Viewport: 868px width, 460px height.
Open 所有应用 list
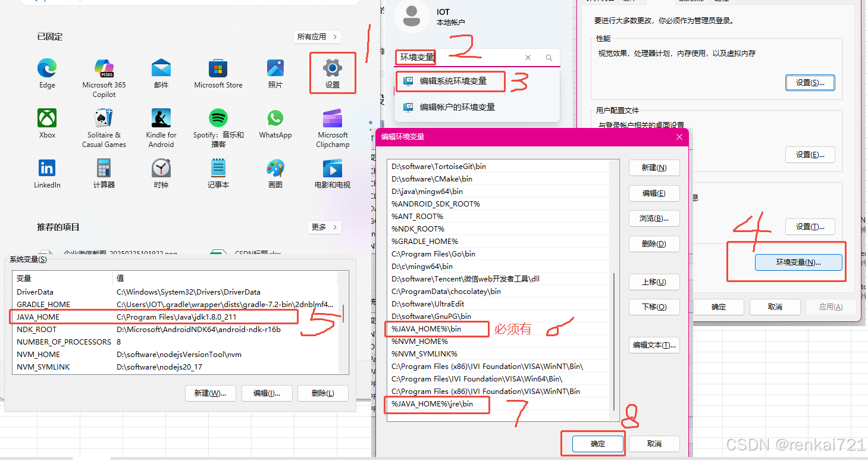click(318, 37)
